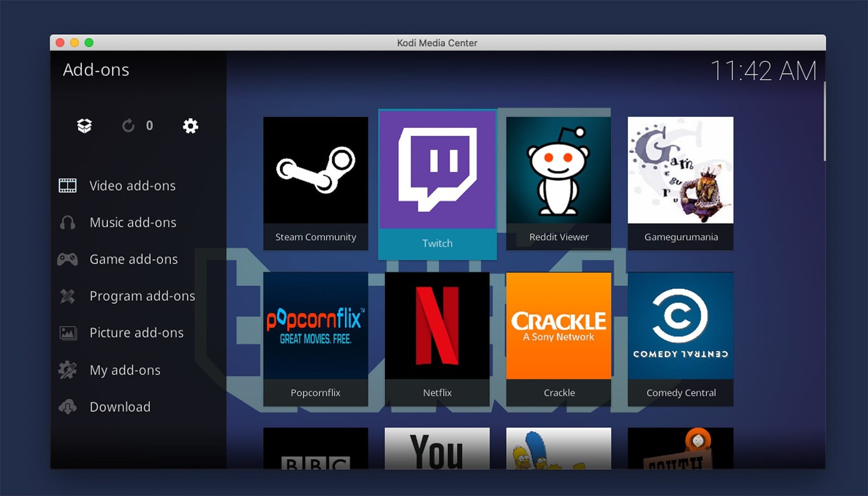Open Game add-ons category
868x496 pixels.
point(134,259)
